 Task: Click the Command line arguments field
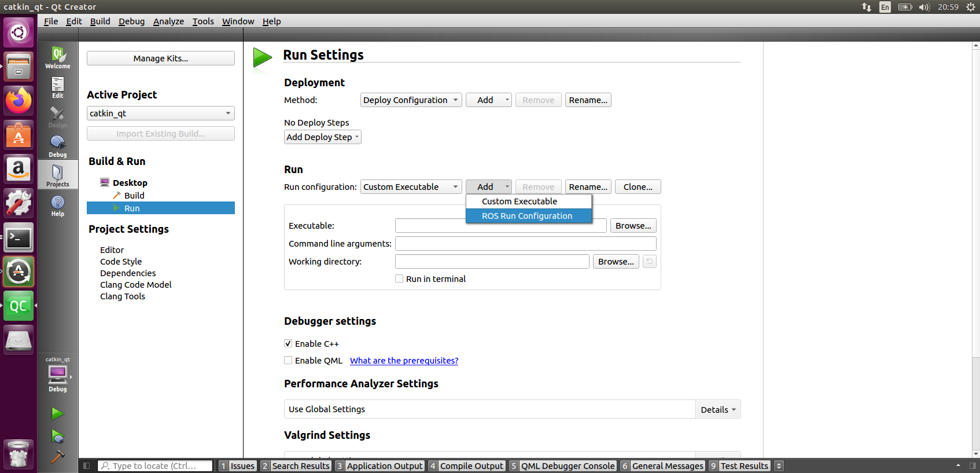coord(526,244)
